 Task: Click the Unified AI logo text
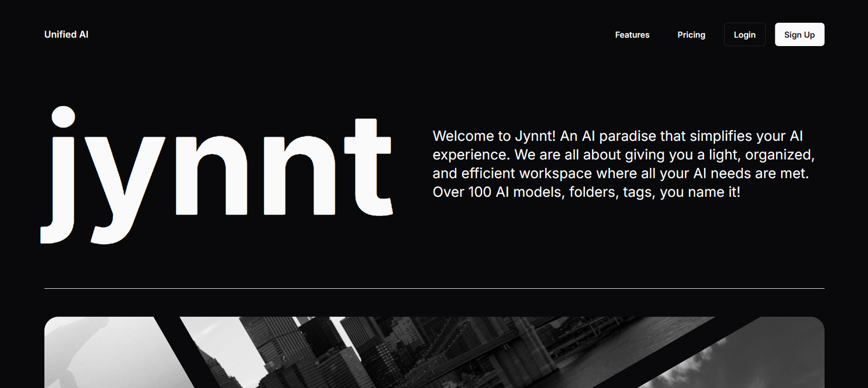coord(66,35)
